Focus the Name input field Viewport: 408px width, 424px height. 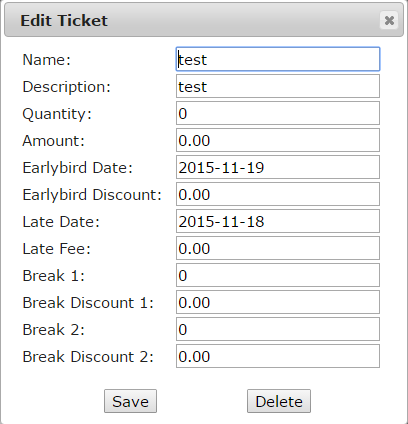[278, 59]
